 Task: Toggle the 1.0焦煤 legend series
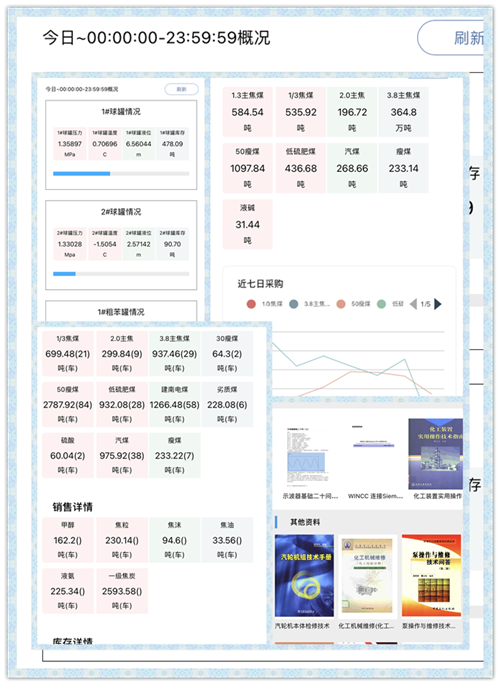[x=265, y=304]
